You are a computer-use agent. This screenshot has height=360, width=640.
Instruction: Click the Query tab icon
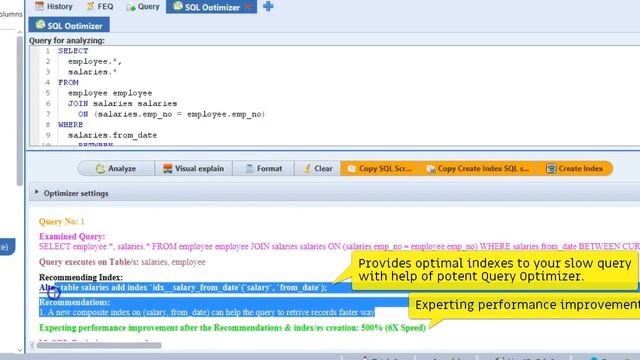[x=131, y=7]
